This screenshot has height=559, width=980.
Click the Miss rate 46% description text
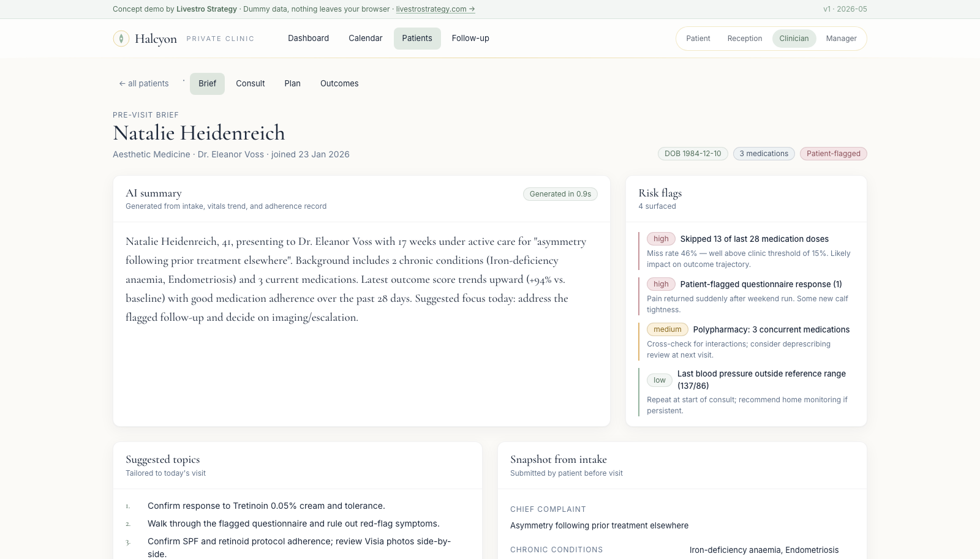coord(748,259)
